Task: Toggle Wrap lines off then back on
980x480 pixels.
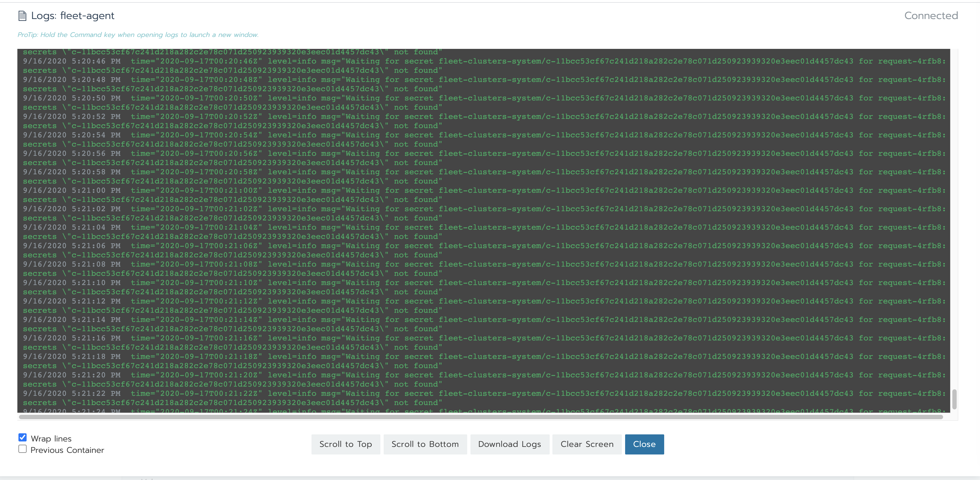Action: pyautogui.click(x=23, y=437)
